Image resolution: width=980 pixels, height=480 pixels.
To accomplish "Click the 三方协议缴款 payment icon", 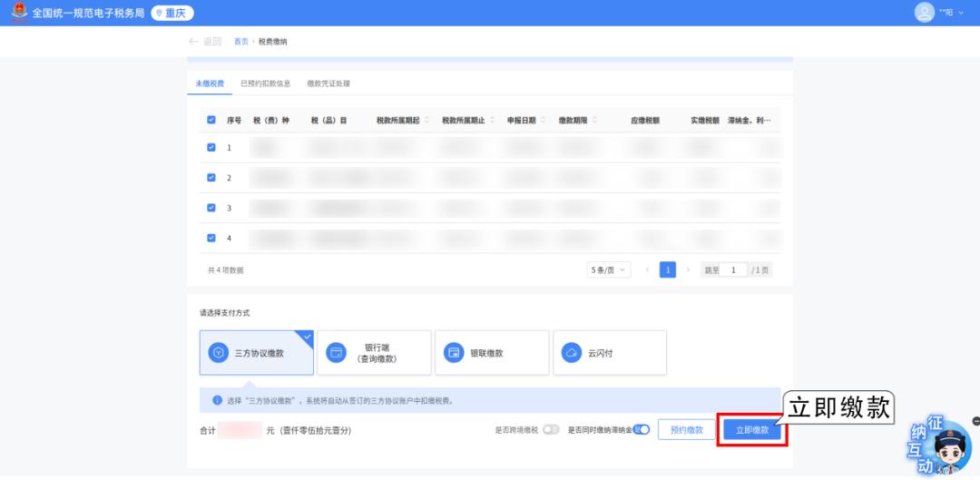I will [218, 353].
